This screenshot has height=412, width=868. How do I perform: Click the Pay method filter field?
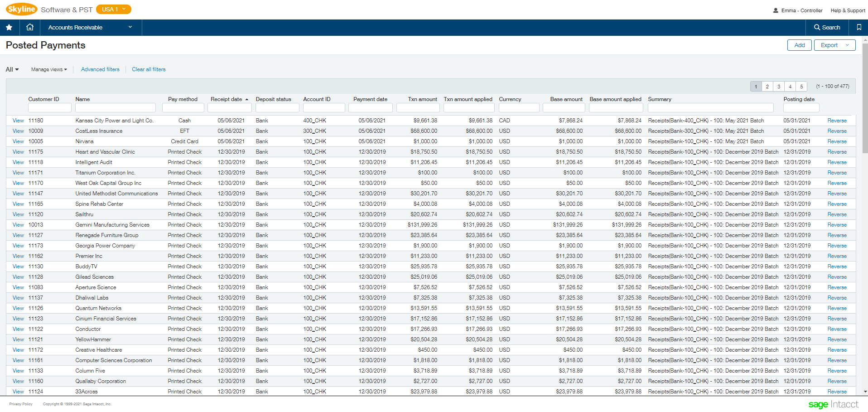(183, 108)
